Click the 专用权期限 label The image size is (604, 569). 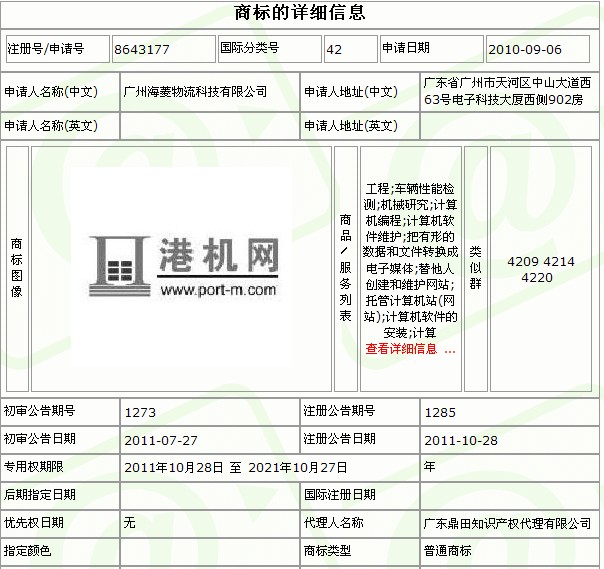point(34,467)
